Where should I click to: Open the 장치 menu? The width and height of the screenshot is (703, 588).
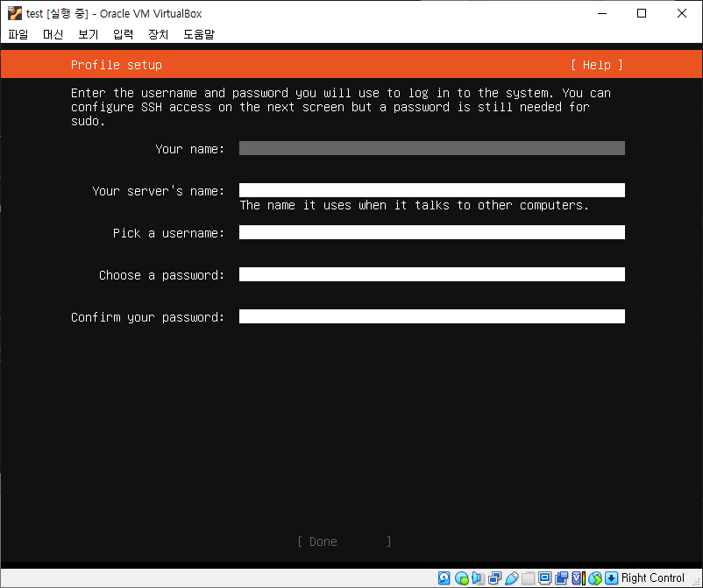click(159, 34)
